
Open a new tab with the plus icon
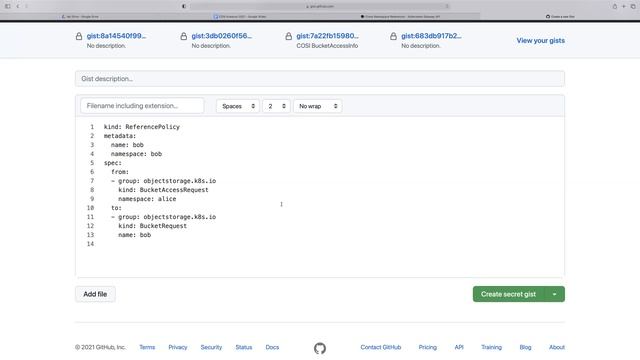point(624,6)
